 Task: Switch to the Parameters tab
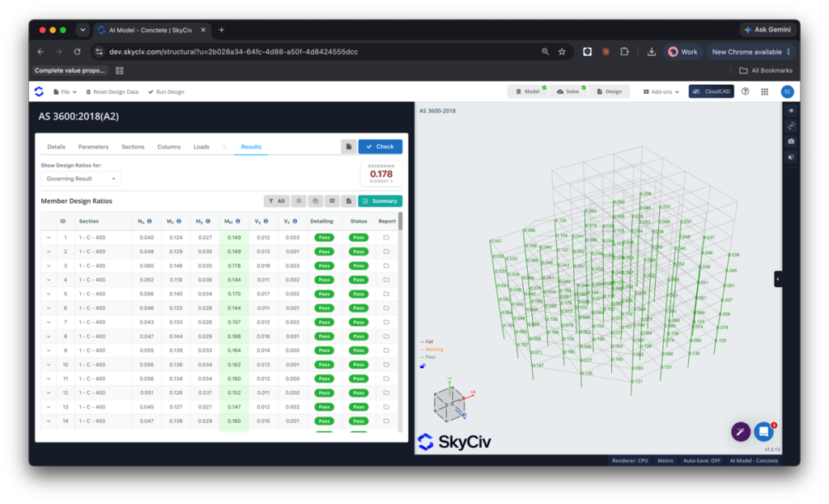click(x=93, y=147)
